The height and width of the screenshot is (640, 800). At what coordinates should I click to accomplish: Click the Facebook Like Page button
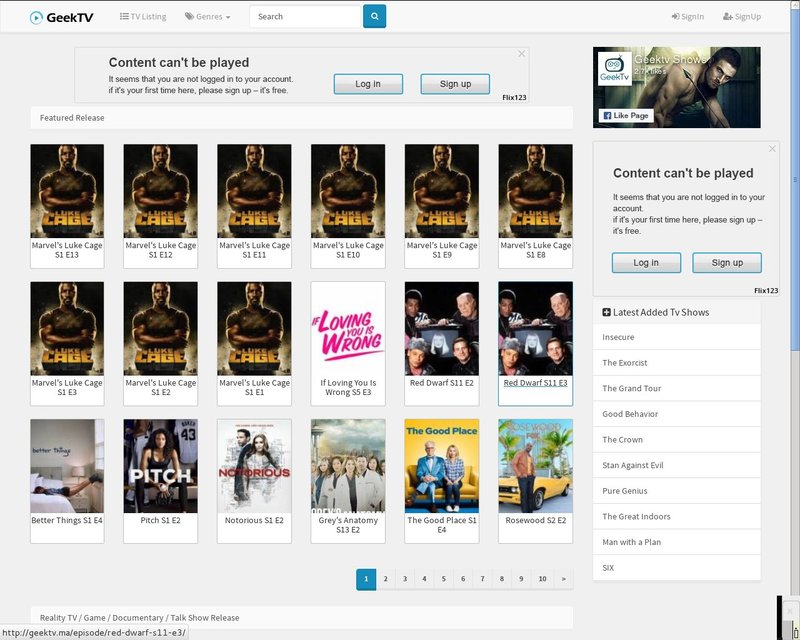coord(626,116)
